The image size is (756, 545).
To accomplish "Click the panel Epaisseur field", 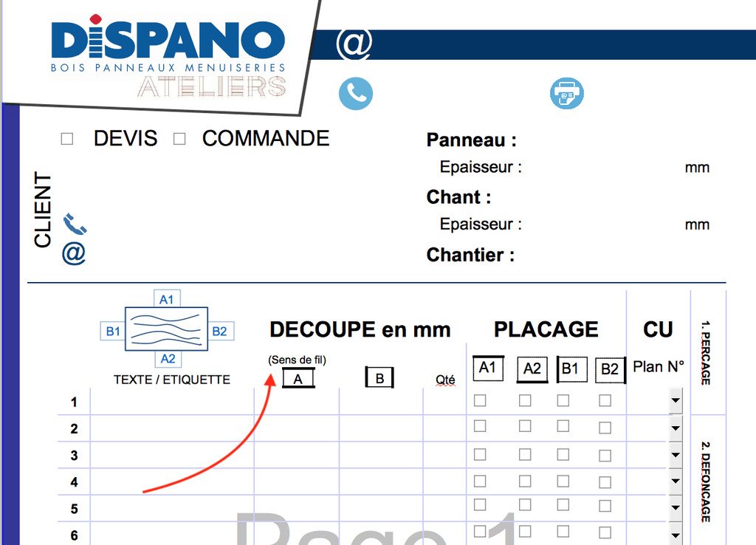I will point(602,168).
